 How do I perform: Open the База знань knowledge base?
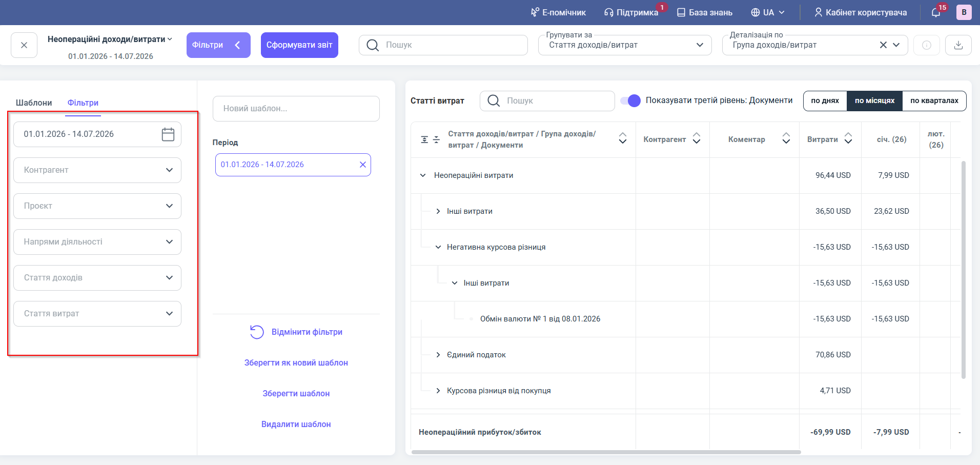coord(705,12)
